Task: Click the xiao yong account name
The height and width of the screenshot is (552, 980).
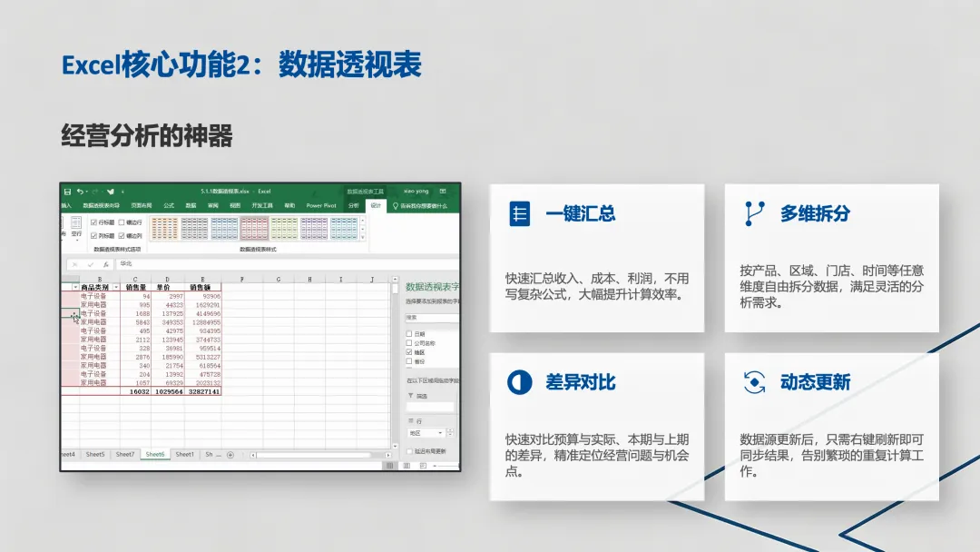Action: click(416, 192)
